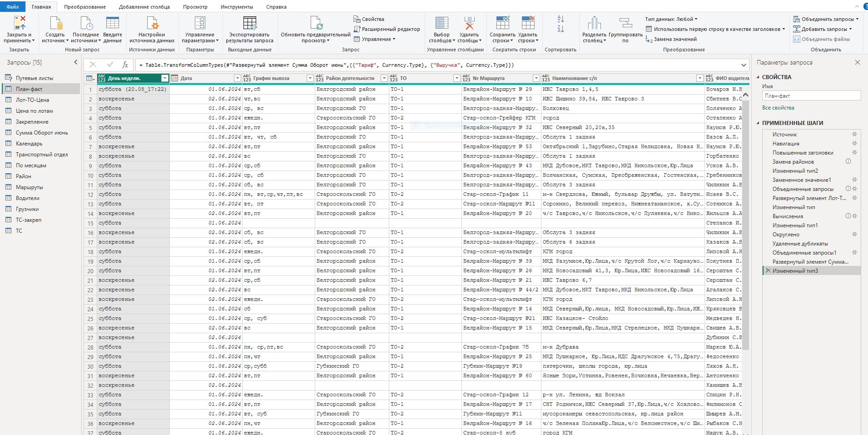The width and height of the screenshot is (868, 435).
Task: Open the Data Type (Тип данных) dropdown
Action: tap(671, 19)
